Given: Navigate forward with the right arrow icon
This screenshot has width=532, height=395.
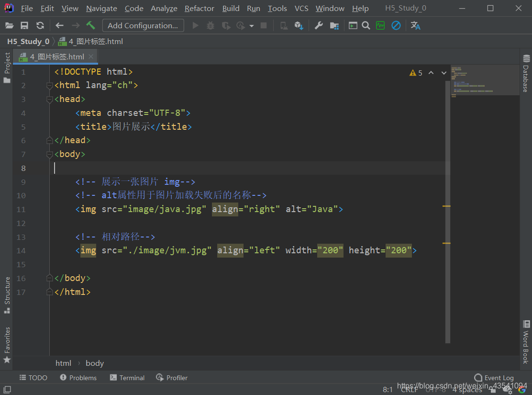Looking at the screenshot, I should pos(76,25).
